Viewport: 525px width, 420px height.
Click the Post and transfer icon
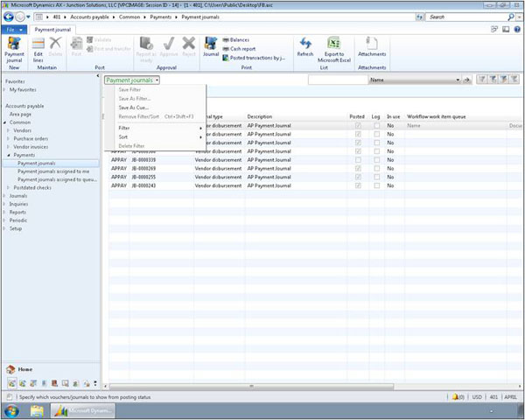pos(89,49)
